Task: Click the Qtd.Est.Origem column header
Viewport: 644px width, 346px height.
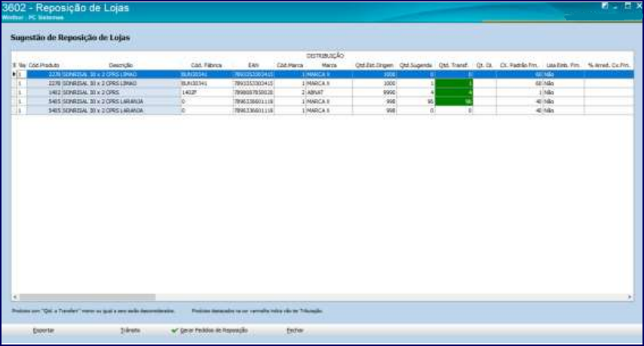Action: 374,66
